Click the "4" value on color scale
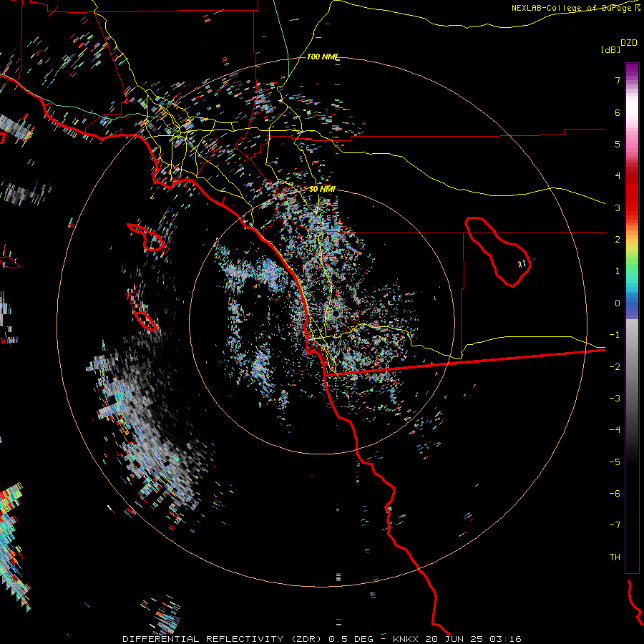The height and width of the screenshot is (644, 644). 618,176
